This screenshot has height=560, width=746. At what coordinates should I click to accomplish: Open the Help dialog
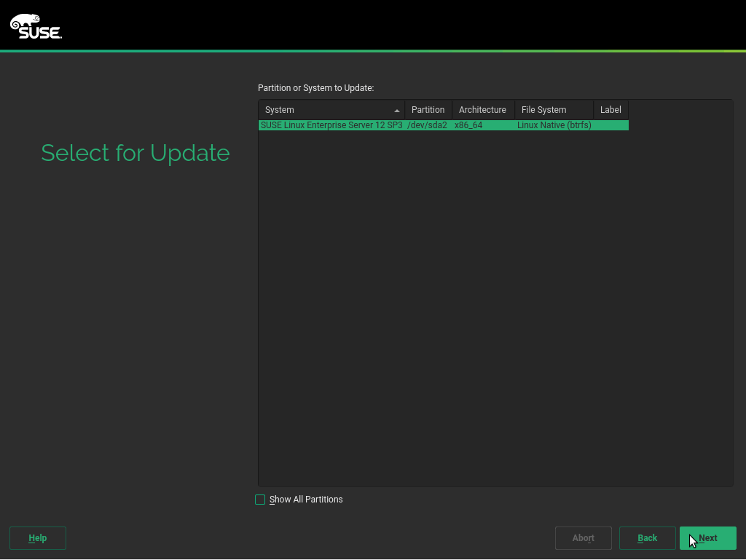click(x=37, y=538)
